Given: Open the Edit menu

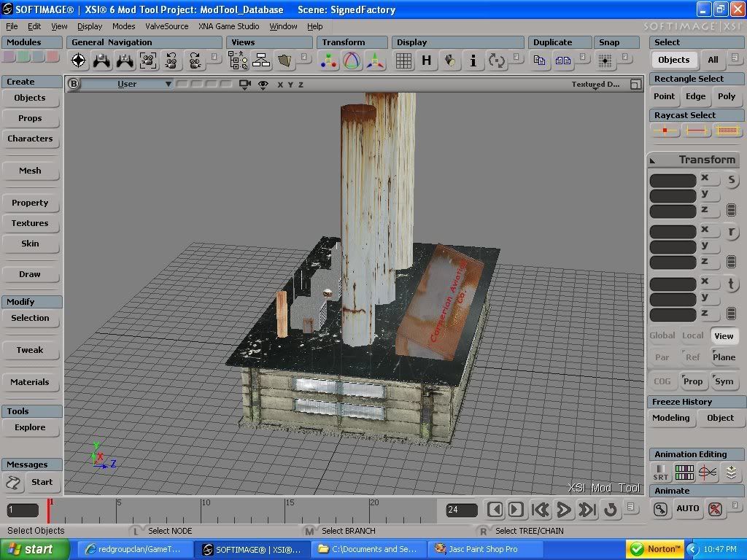Looking at the screenshot, I should pyautogui.click(x=34, y=26).
